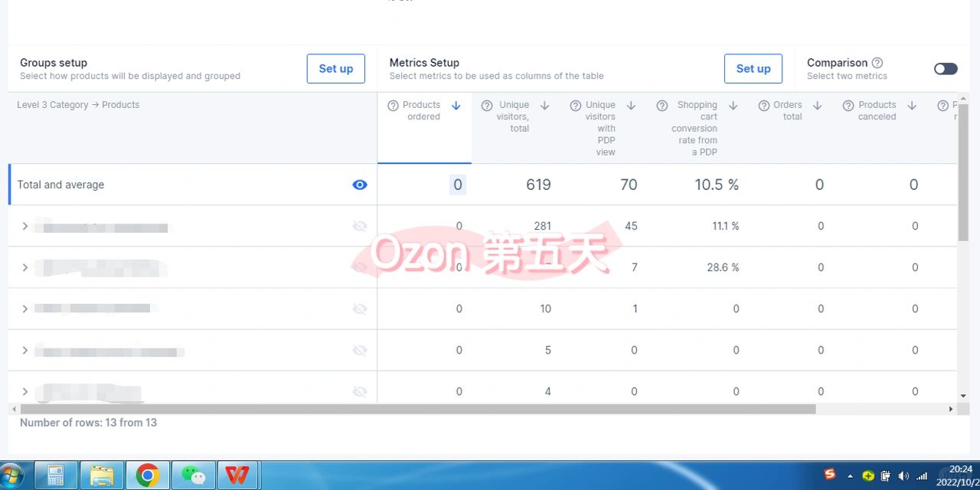Screen dimensions: 980x490
Task: Open WPS Office from the taskbar
Action: (x=237, y=475)
